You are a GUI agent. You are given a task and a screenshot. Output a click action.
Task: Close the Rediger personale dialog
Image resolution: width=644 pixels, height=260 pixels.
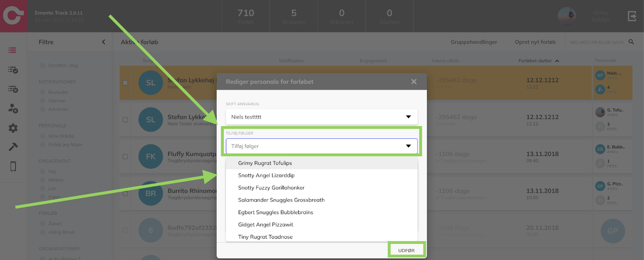coord(414,82)
